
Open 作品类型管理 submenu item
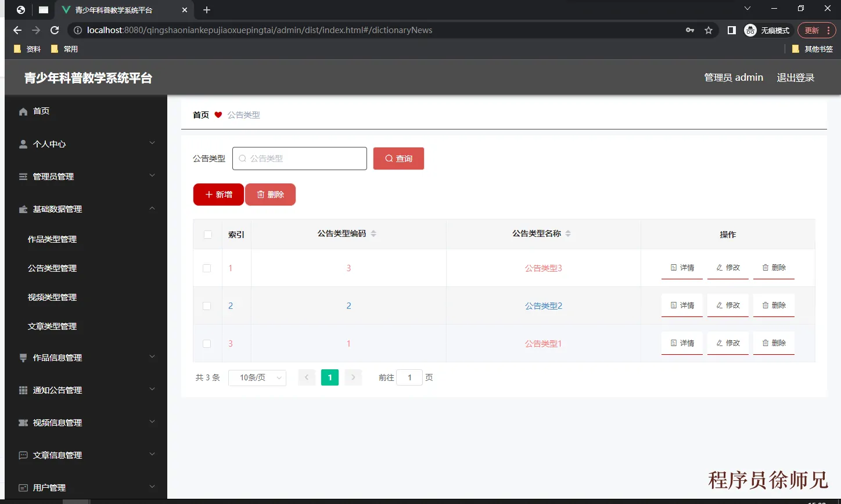coord(52,239)
